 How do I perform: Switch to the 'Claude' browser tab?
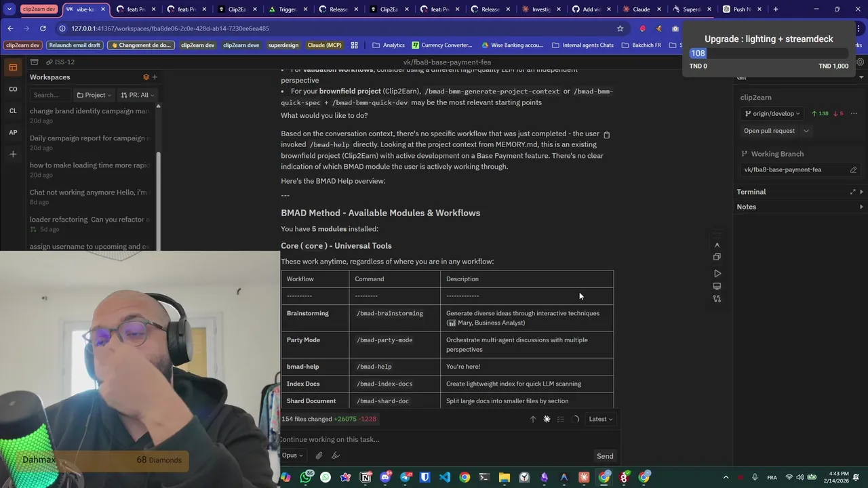click(x=642, y=9)
